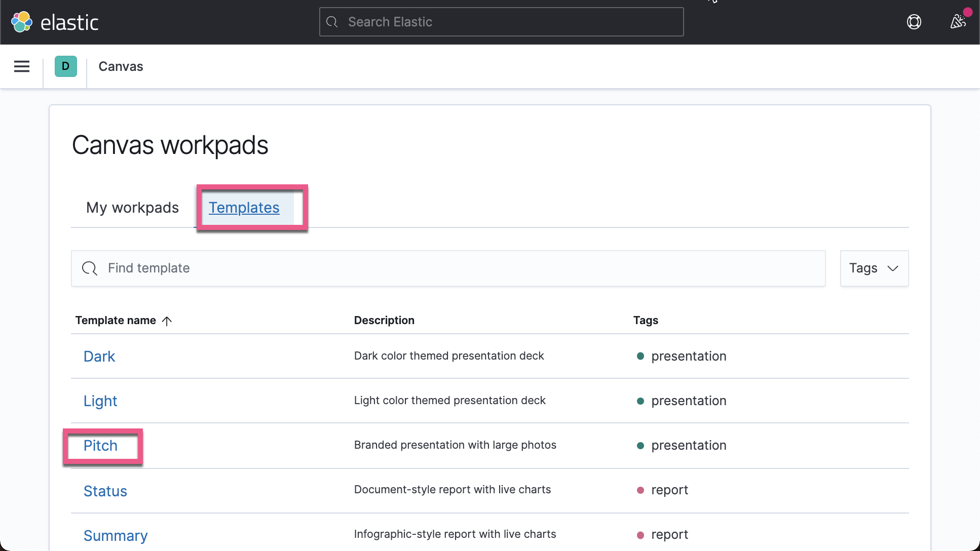The width and height of the screenshot is (980, 551).
Task: Open Search Elastic to show suggestions dropdown
Action: pyautogui.click(x=501, y=22)
